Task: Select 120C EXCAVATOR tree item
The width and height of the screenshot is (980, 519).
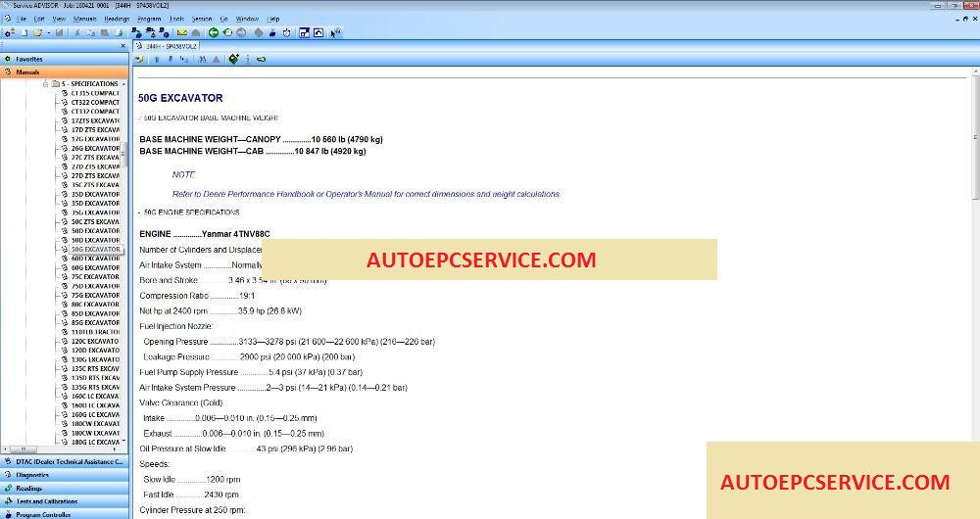Action: click(95, 341)
